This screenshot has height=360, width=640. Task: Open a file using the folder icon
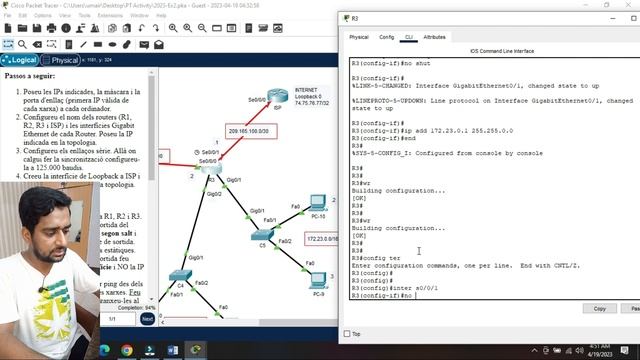tap(22, 28)
